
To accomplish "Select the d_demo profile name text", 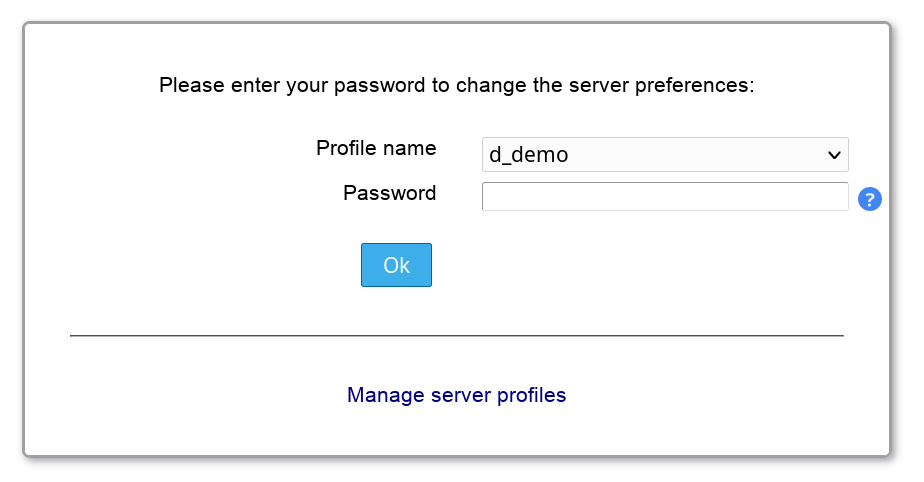I will [529, 155].
